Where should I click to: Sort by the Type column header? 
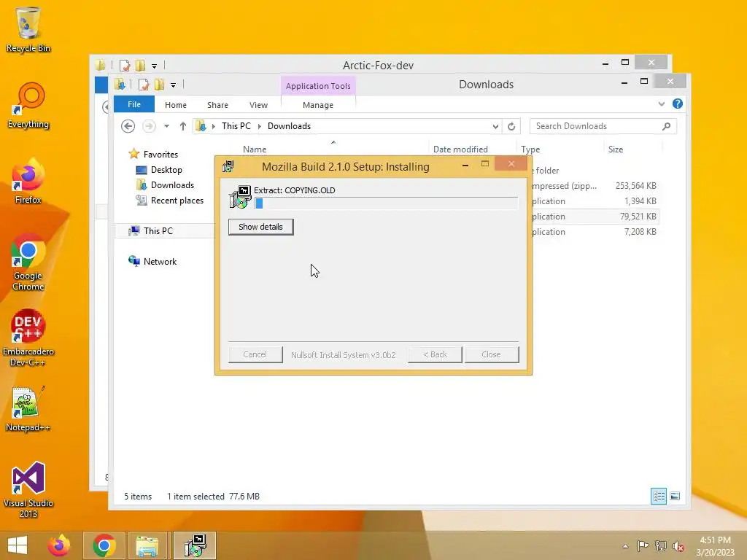(x=530, y=149)
